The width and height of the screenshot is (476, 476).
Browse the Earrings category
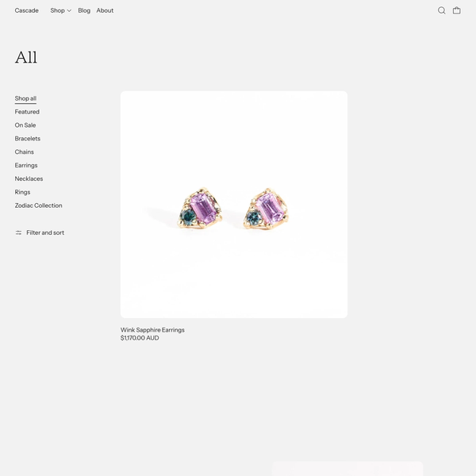point(26,165)
